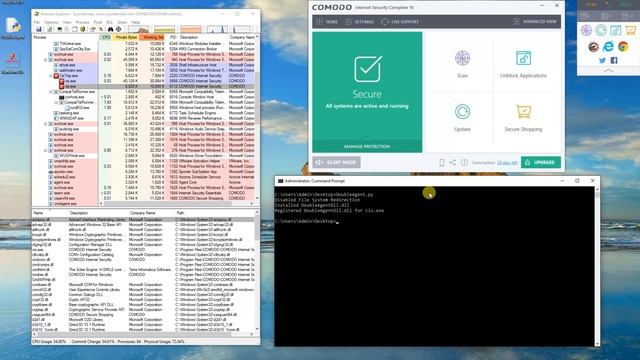
Task: Expand Manage Protection bar in Comodo
Action: 367,146
